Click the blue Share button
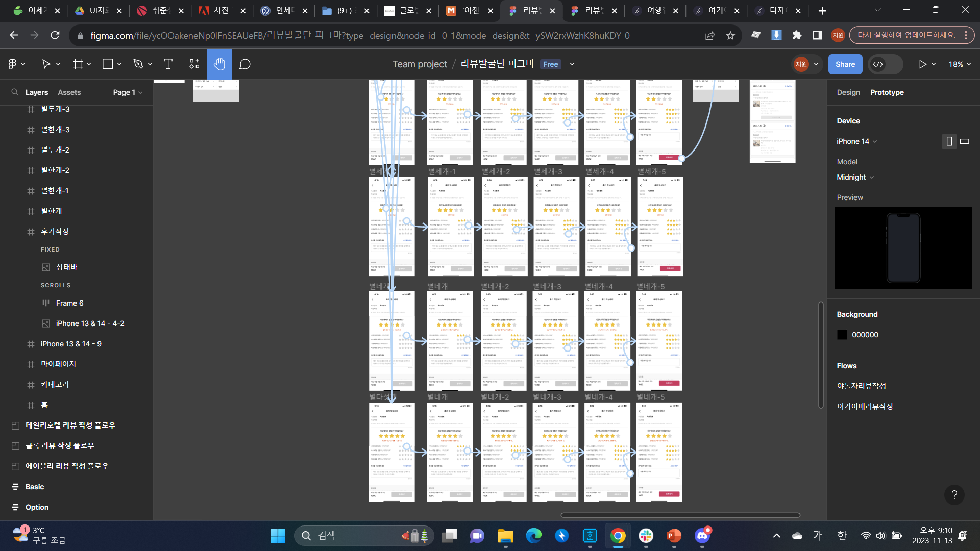Viewport: 980px width, 551px height. tap(845, 64)
